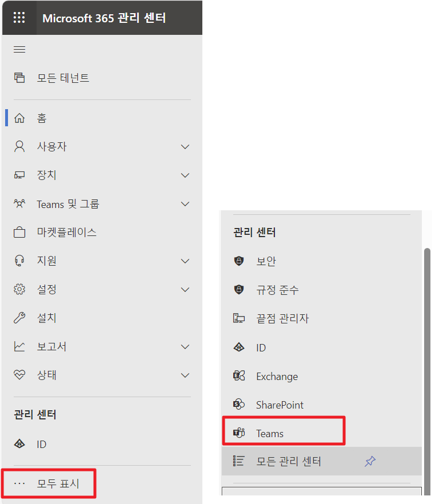Click the 모든 관리 센터 list icon

pyautogui.click(x=239, y=461)
